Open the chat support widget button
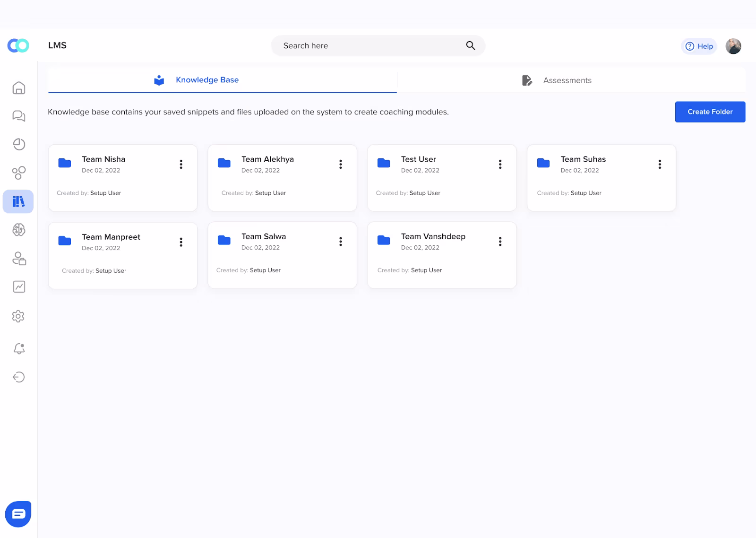Screen dimensions: 756x538 click(18, 514)
